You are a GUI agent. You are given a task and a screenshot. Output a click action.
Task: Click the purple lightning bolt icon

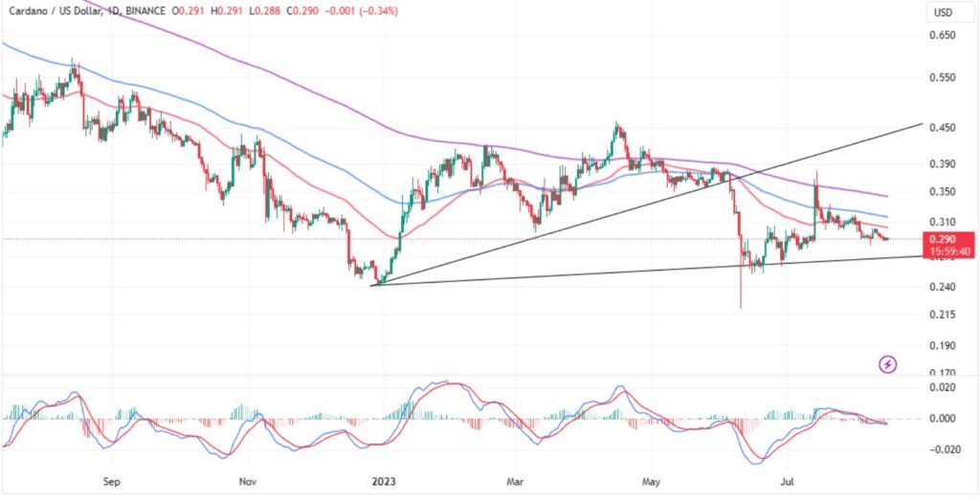[888, 364]
